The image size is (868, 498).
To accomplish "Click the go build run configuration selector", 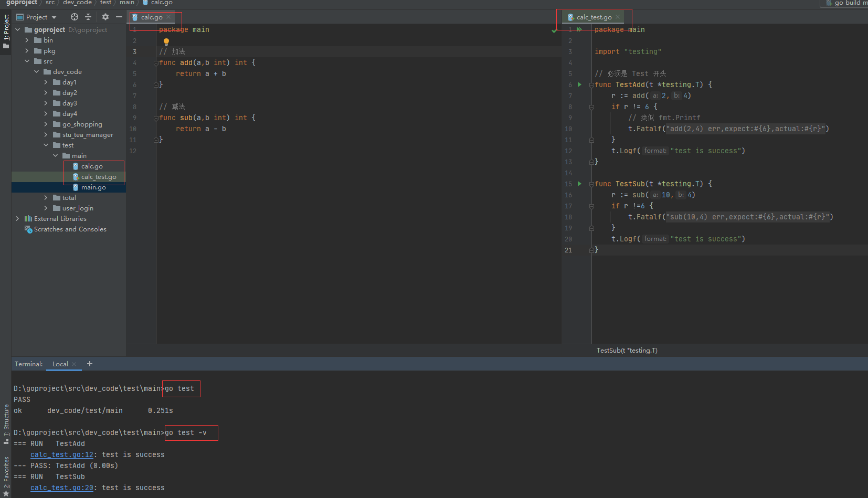I will 845,3.
